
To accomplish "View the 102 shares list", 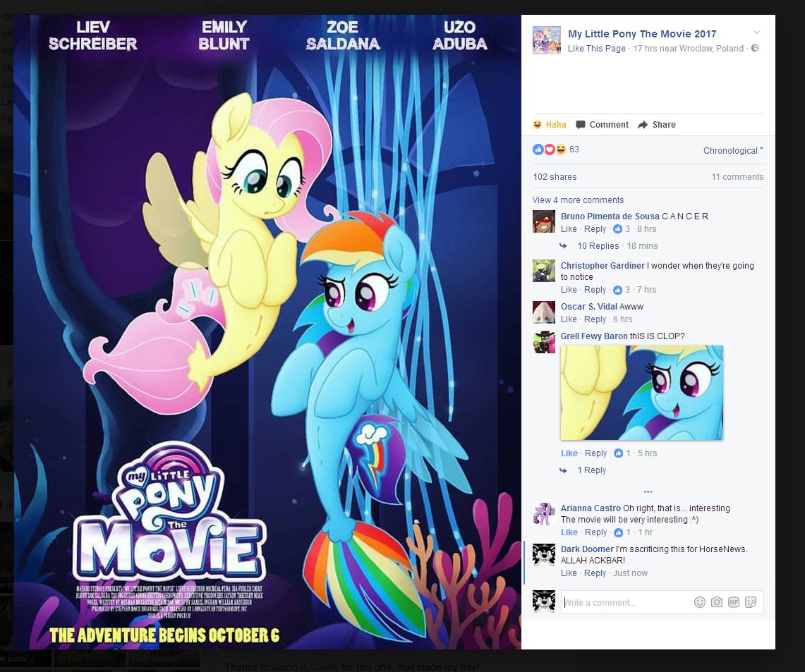I will 555,176.
